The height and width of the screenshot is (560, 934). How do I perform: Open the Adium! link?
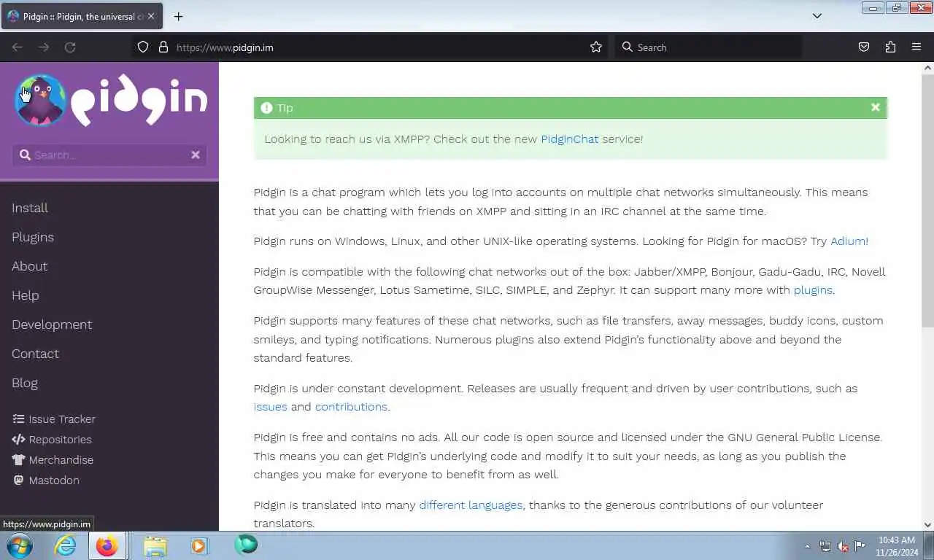[x=849, y=241]
